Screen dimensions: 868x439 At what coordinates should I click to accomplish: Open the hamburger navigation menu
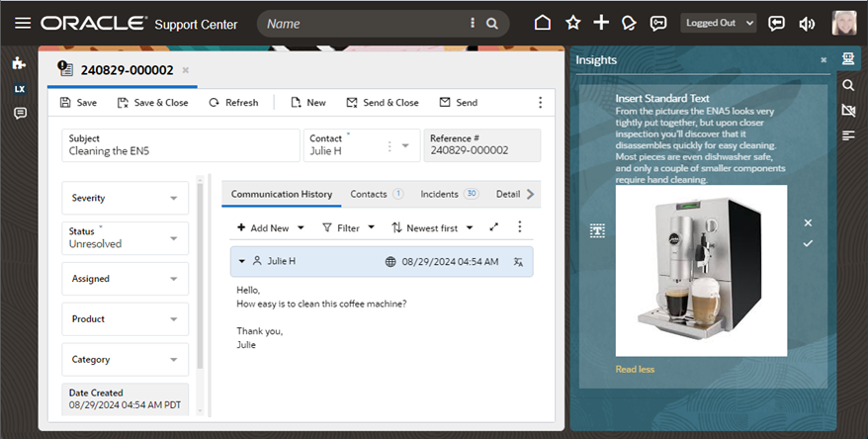pyautogui.click(x=23, y=24)
